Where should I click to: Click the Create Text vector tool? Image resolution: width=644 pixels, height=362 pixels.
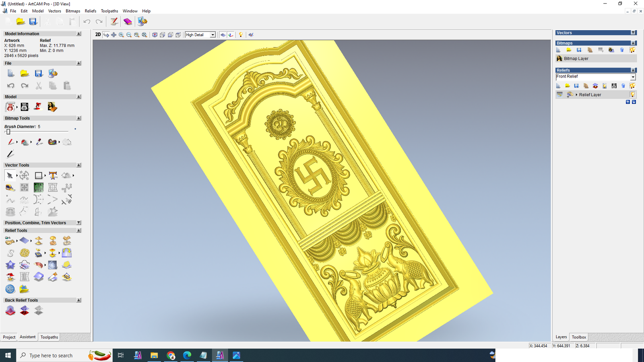pos(53,175)
